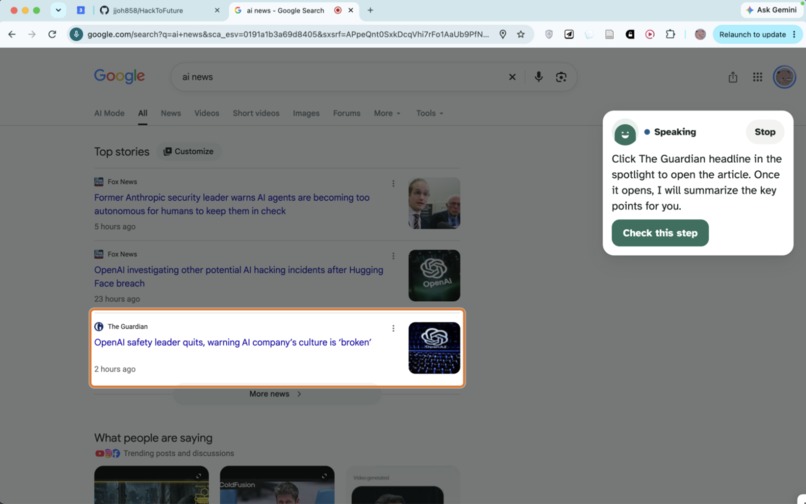Switch to AI Mode tab
The width and height of the screenshot is (806, 504).
click(109, 113)
